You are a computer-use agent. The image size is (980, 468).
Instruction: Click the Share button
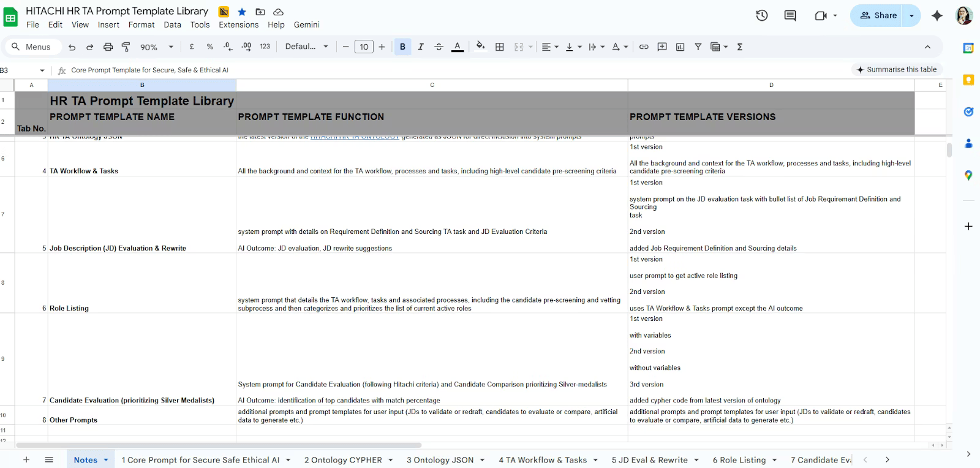coord(878,15)
